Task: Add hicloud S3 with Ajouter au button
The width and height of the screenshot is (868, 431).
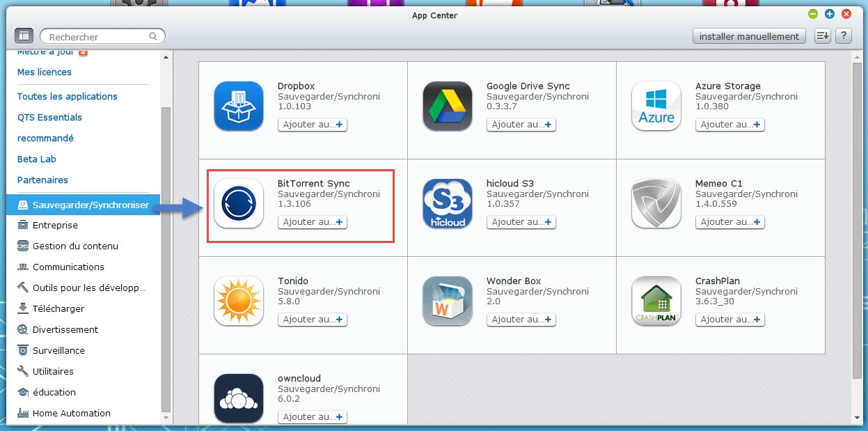Action: 521,222
